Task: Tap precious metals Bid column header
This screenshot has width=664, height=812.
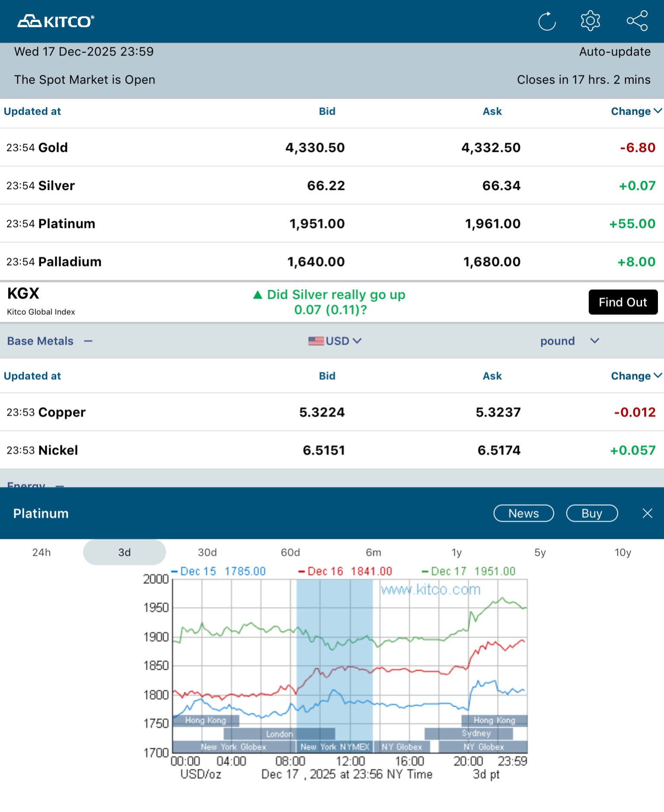Action: coord(327,111)
